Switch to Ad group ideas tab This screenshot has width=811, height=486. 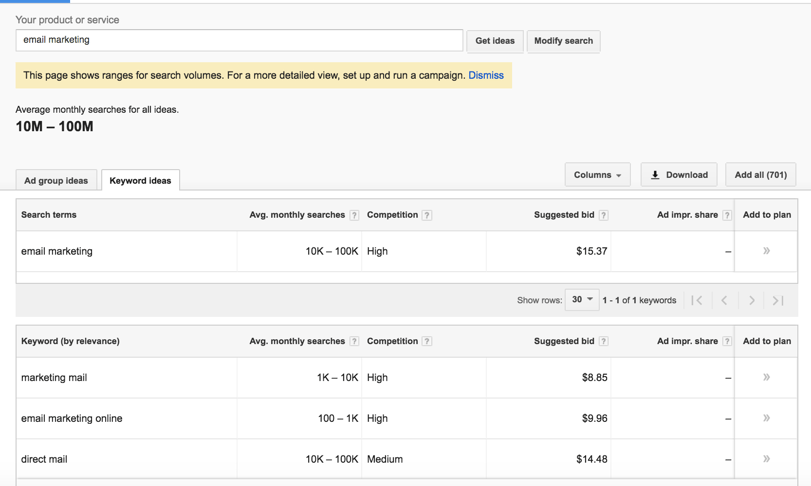coord(56,181)
